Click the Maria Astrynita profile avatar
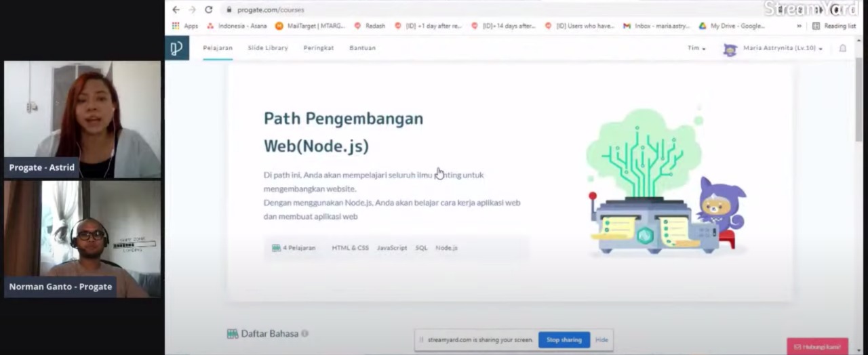The width and height of the screenshot is (868, 355). [730, 49]
